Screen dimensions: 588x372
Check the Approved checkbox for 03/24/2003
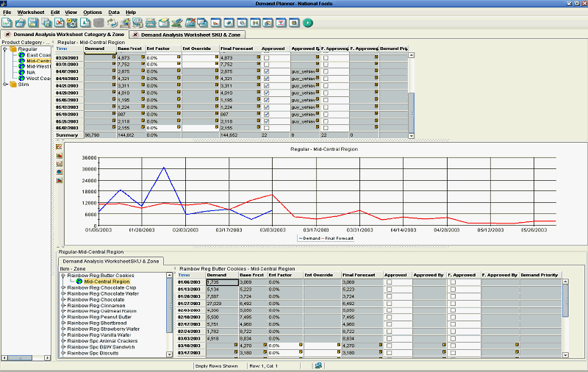pos(266,57)
